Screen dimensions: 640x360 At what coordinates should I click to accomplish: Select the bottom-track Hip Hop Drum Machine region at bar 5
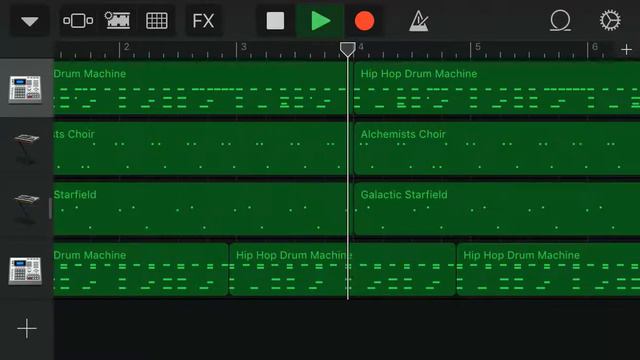pyautogui.click(x=548, y=269)
